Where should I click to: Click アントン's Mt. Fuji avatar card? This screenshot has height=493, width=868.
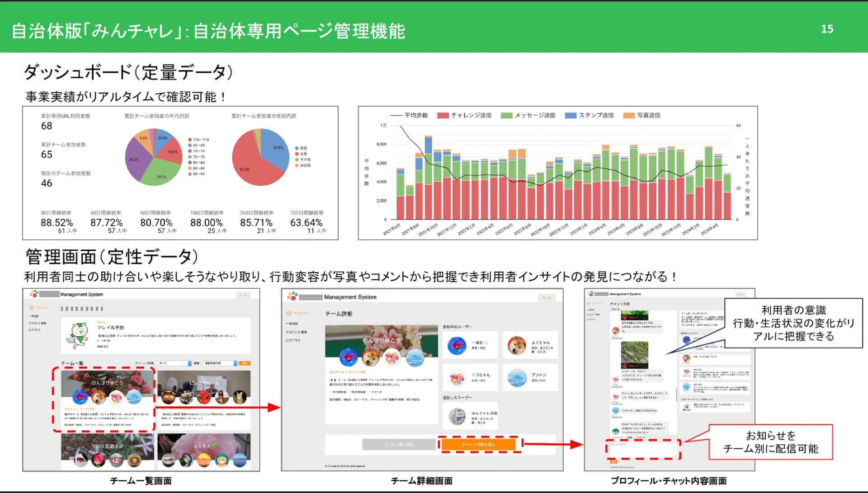coord(517,378)
